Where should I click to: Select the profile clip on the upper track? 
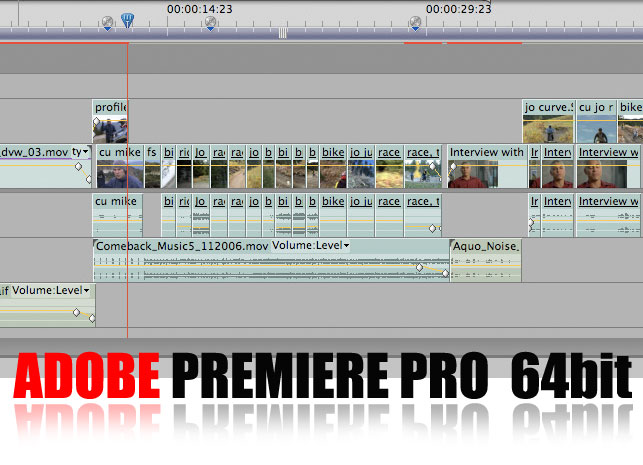(110, 121)
